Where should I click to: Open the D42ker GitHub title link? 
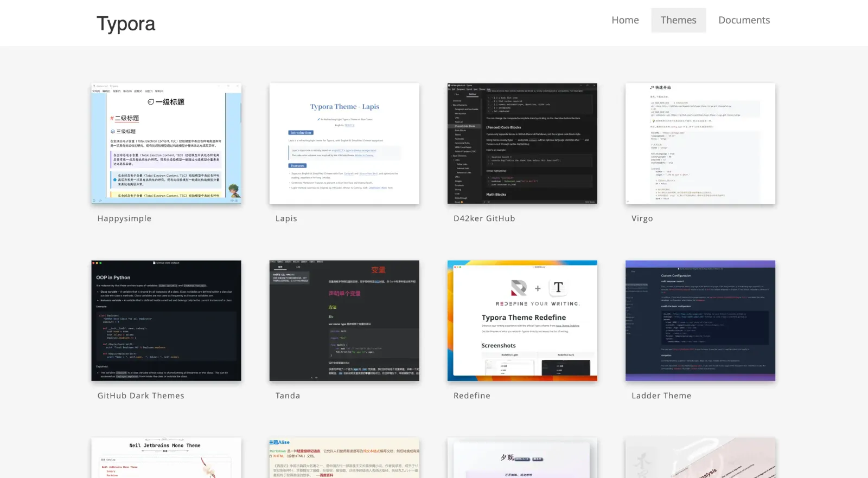[484, 218]
